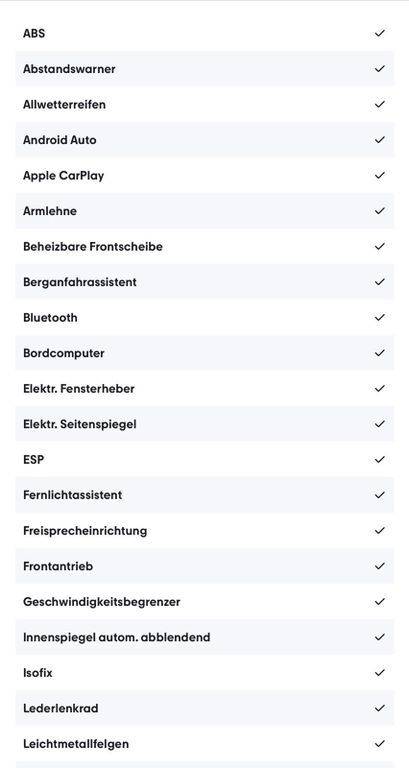Click the Apple CarPlay checkmark icon
Viewport: 409px width, 768px height.
coord(380,175)
